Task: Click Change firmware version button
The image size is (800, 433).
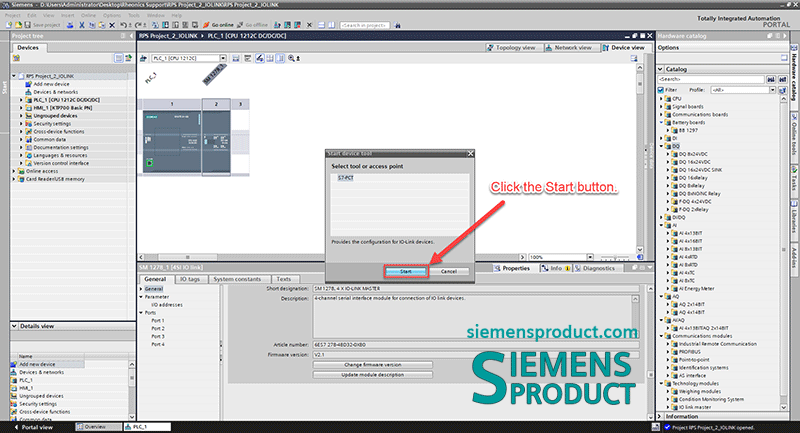Action: [x=372, y=365]
